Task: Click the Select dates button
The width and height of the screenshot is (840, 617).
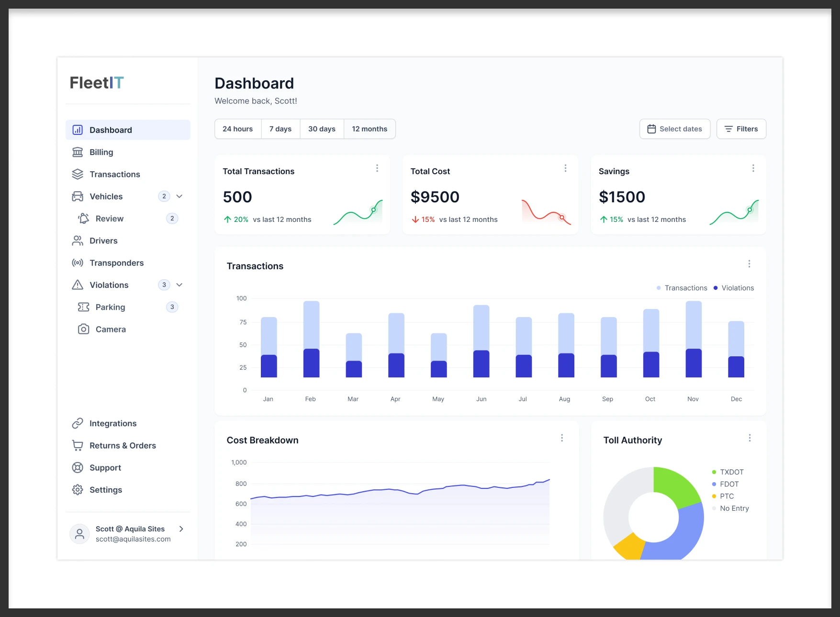Action: click(674, 129)
